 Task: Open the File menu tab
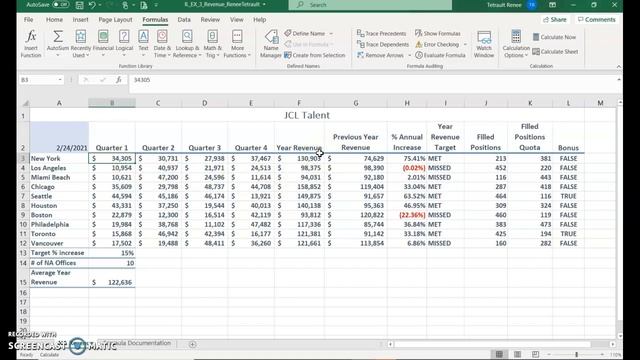pos(29,20)
